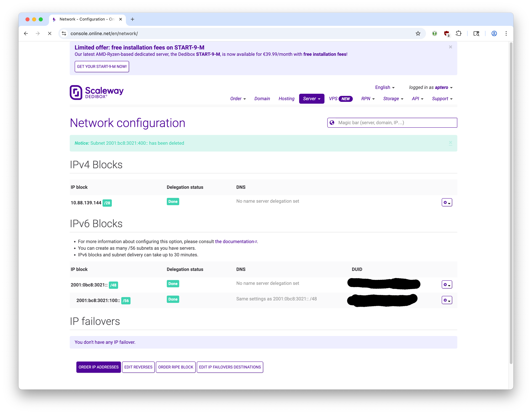Dismiss the START-9-M offer banner
Viewport: 532px width, 414px height.
click(450, 47)
